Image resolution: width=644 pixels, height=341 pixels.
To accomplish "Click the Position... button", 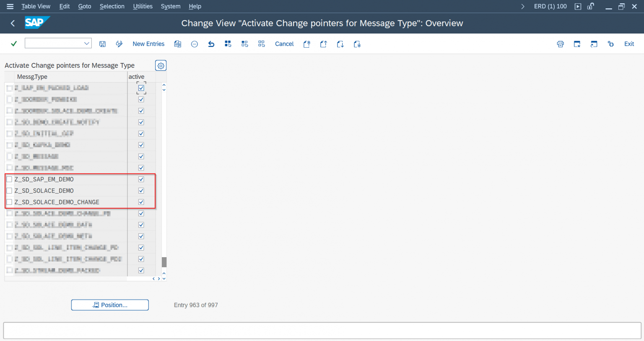I will click(x=109, y=305).
